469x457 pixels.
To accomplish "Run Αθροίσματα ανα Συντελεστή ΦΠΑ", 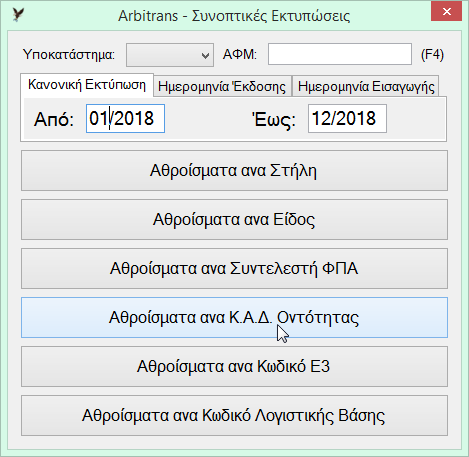I will tap(234, 269).
